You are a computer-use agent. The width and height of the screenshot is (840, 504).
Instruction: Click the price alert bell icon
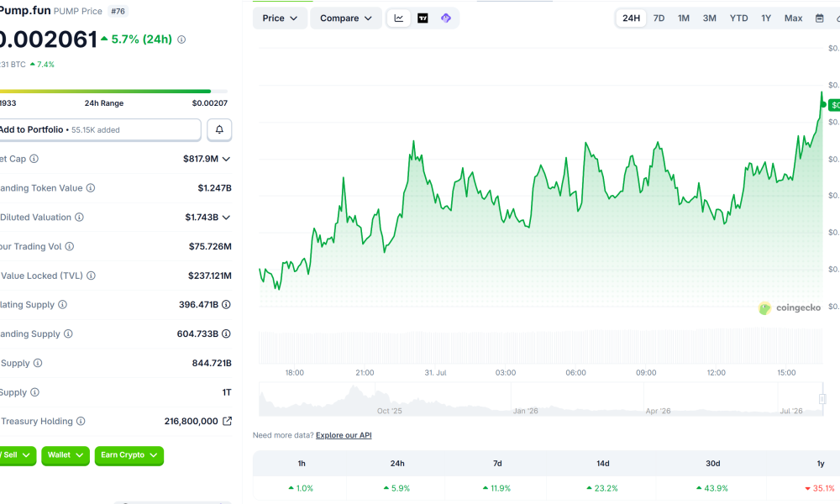click(x=219, y=129)
